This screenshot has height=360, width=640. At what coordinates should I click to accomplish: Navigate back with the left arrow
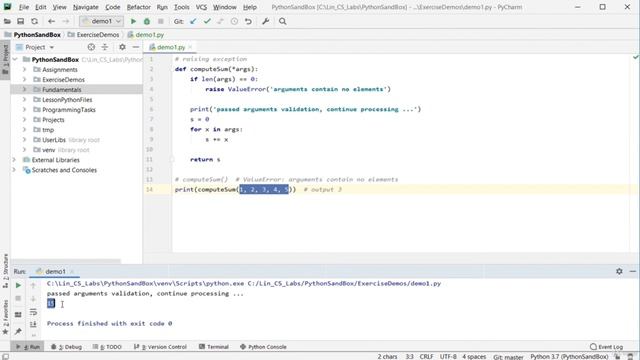click(x=51, y=21)
